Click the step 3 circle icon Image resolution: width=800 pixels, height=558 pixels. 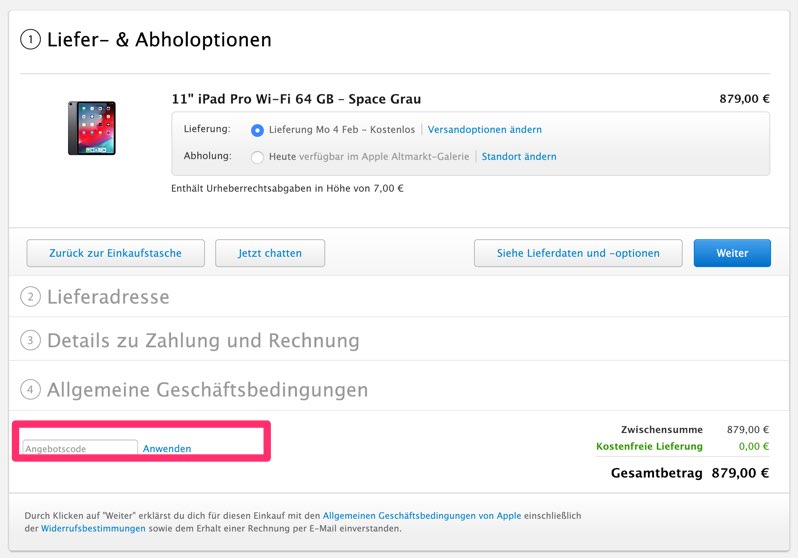pyautogui.click(x=31, y=341)
